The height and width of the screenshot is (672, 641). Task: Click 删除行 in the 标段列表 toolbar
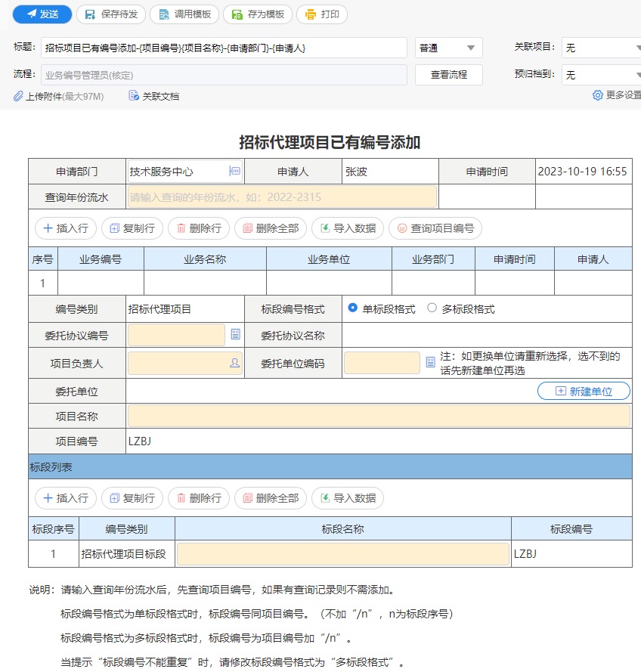tap(199, 498)
